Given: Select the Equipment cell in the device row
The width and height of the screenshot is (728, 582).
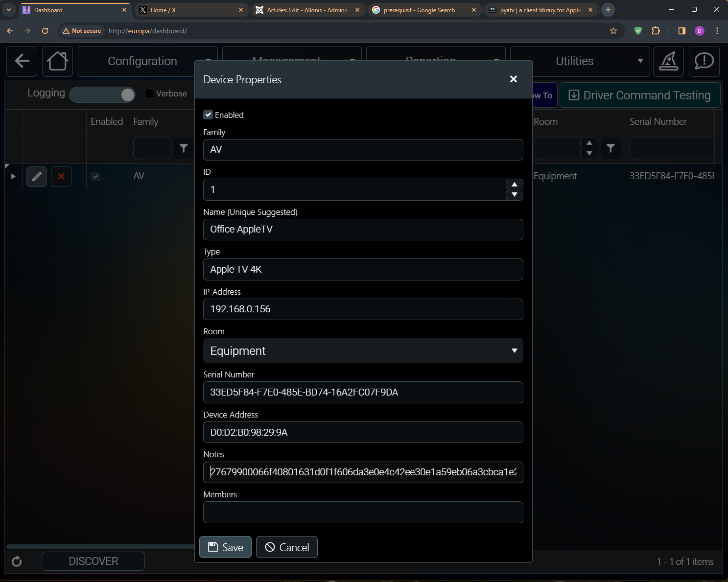Looking at the screenshot, I should 555,176.
